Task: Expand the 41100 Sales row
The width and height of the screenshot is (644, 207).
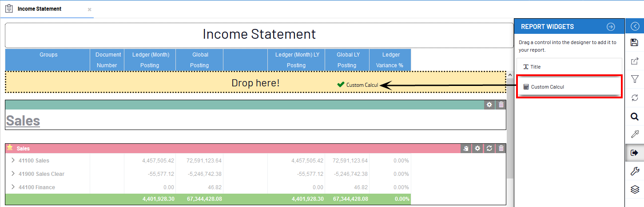Action: pos(13,161)
